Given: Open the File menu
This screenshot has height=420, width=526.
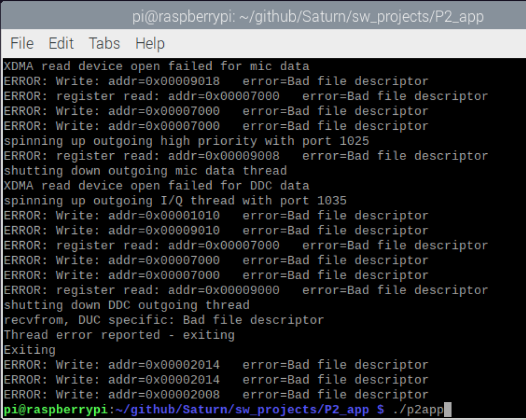Looking at the screenshot, I should point(21,43).
